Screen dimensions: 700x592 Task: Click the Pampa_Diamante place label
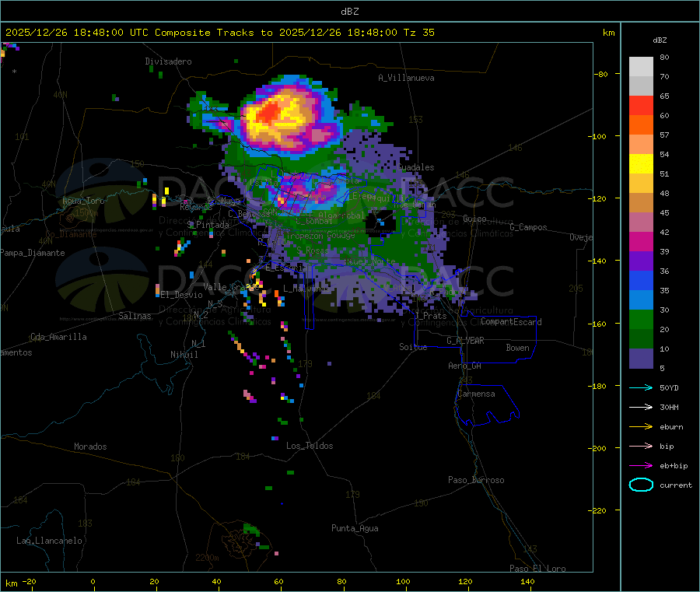[33, 253]
